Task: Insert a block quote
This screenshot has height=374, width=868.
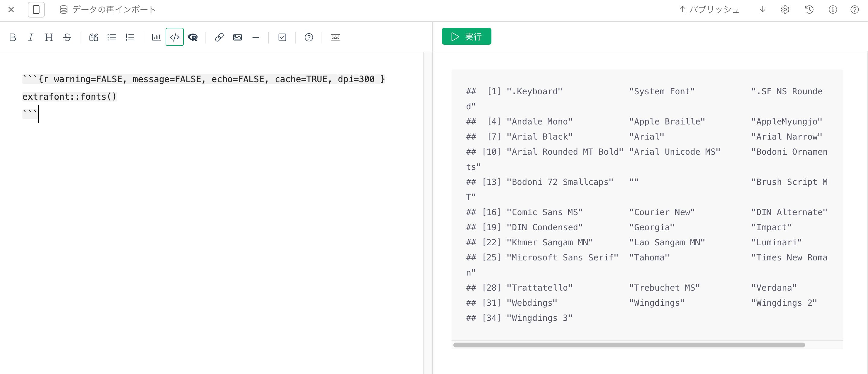Action: (x=94, y=37)
